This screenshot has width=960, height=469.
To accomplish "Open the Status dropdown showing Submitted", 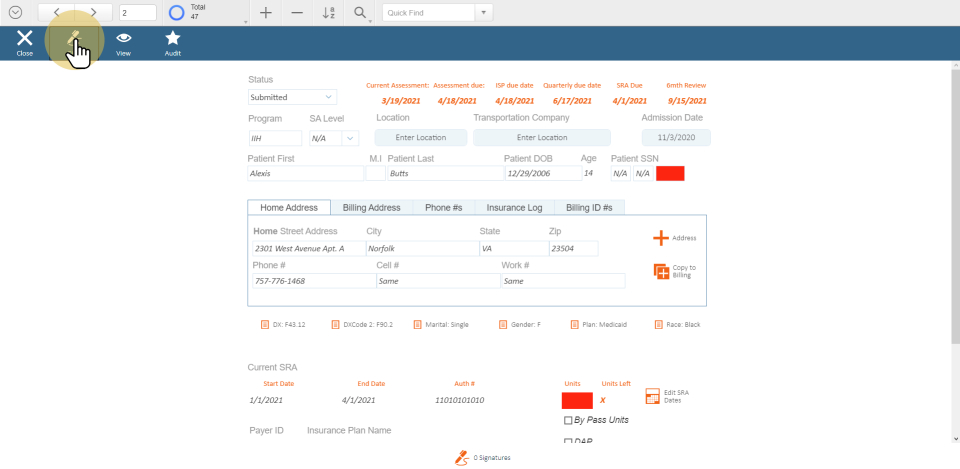I will pos(292,97).
